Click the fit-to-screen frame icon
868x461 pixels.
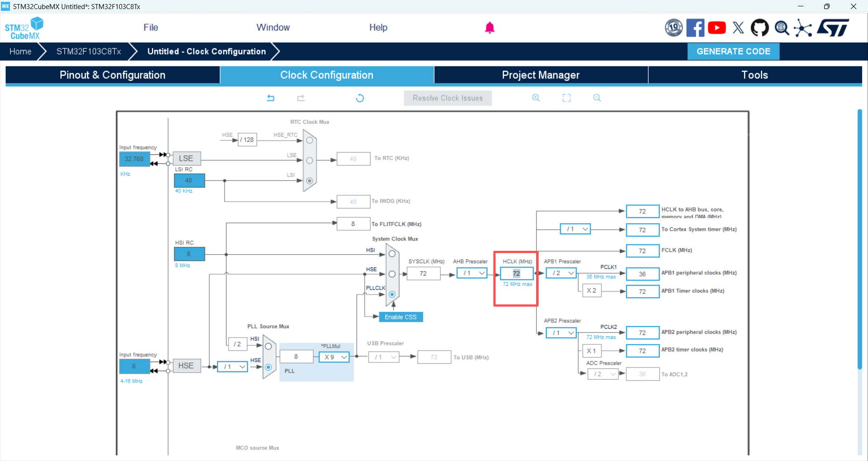coord(566,98)
